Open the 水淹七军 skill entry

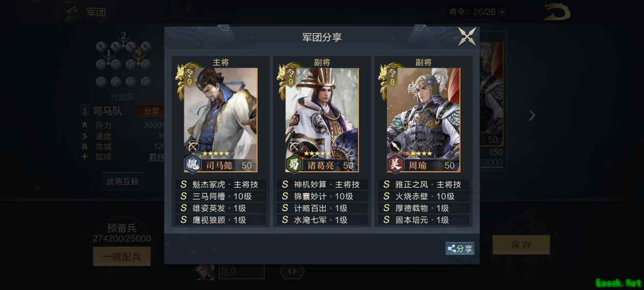coord(322,220)
